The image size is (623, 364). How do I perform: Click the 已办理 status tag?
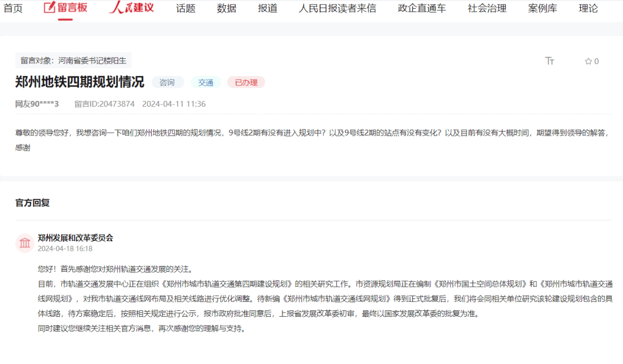pyautogui.click(x=246, y=82)
